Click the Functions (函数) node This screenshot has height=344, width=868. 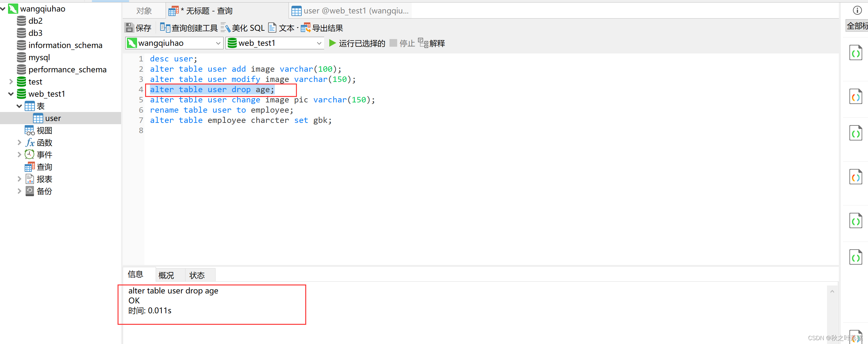point(38,142)
